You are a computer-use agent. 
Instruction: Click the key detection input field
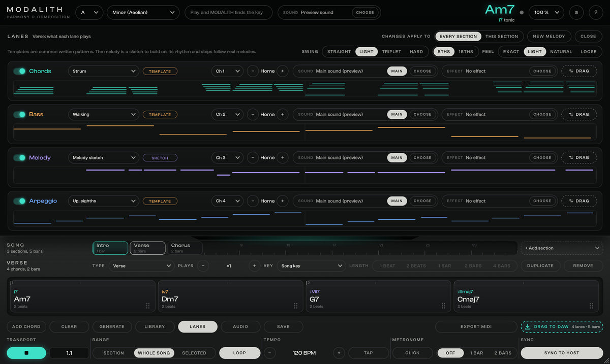click(228, 12)
